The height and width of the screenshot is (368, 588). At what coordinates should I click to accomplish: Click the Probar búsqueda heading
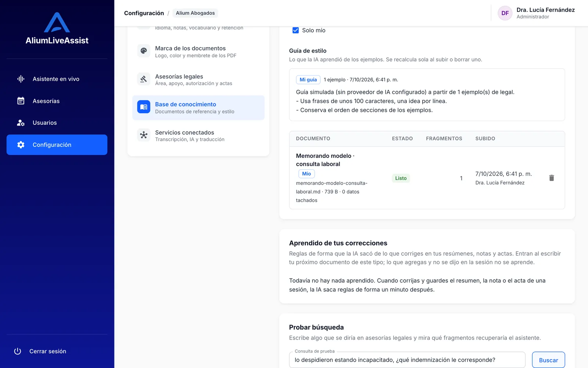click(316, 328)
